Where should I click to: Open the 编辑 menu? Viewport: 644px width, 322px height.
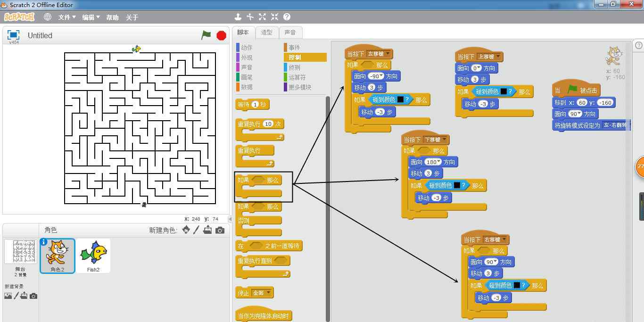91,17
